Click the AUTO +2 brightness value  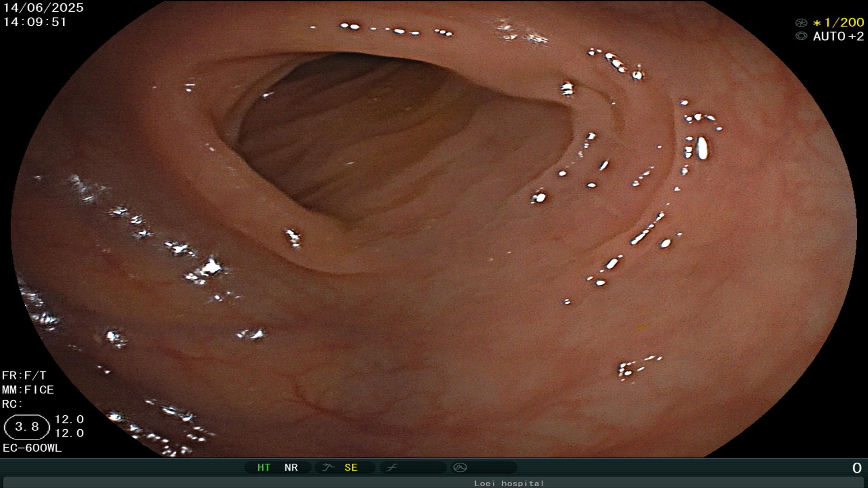[x=839, y=36]
